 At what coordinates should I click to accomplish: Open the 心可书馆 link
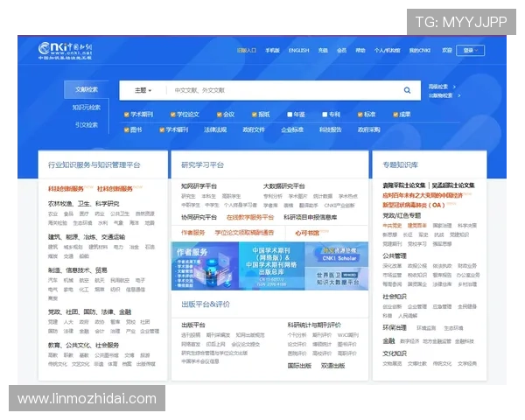point(307,233)
